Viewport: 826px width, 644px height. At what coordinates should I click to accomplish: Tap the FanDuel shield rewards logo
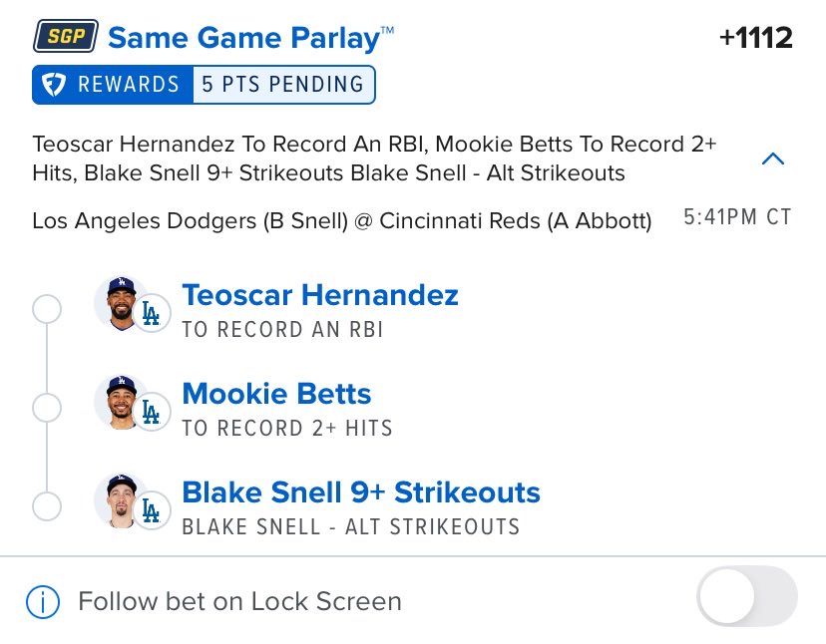point(54,85)
